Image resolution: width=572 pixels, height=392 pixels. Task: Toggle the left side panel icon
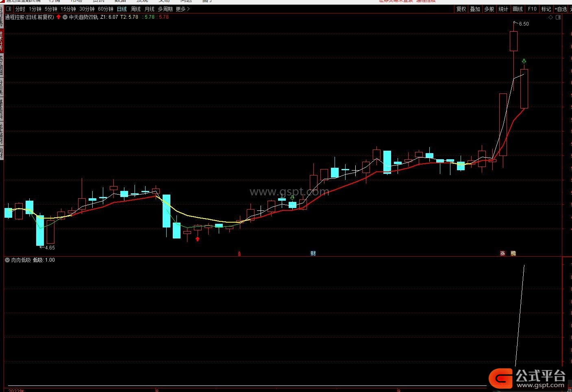(8, 9)
